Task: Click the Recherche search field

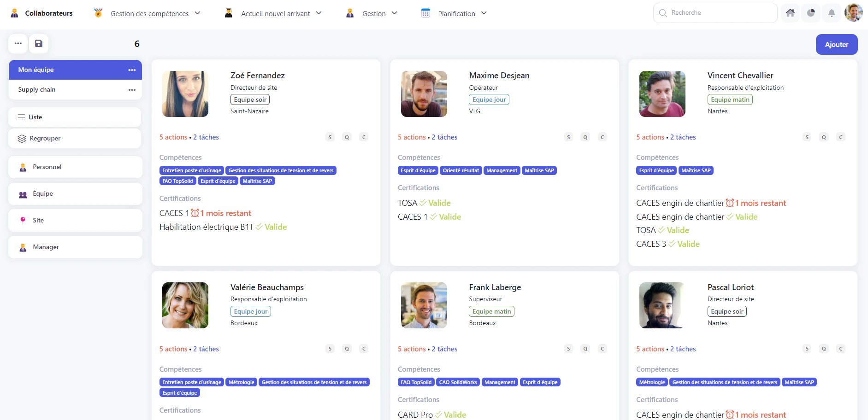Action: pos(714,12)
